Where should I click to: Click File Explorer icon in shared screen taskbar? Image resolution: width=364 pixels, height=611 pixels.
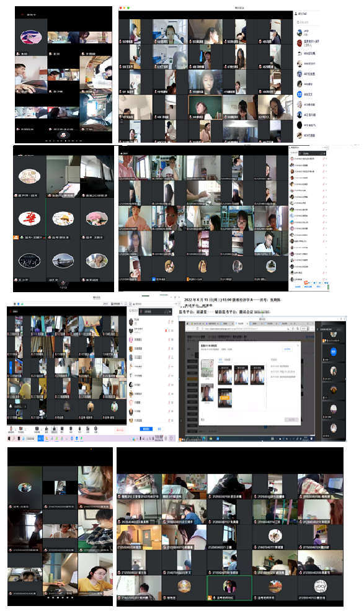[x=211, y=439]
